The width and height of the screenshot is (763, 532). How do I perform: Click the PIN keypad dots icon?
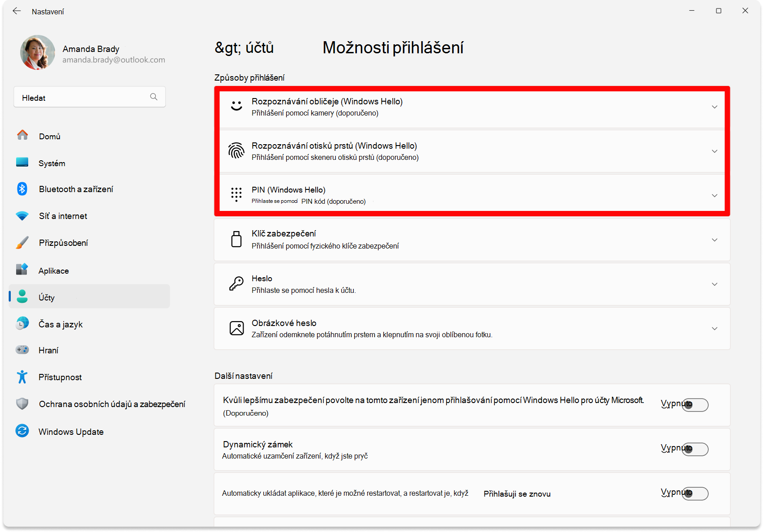point(236,194)
